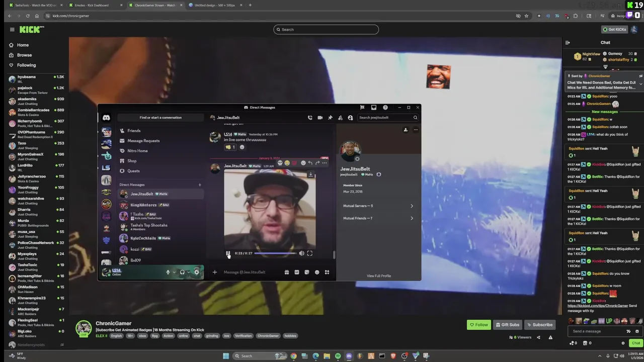Make the Discord video fullscreen

tap(310, 253)
